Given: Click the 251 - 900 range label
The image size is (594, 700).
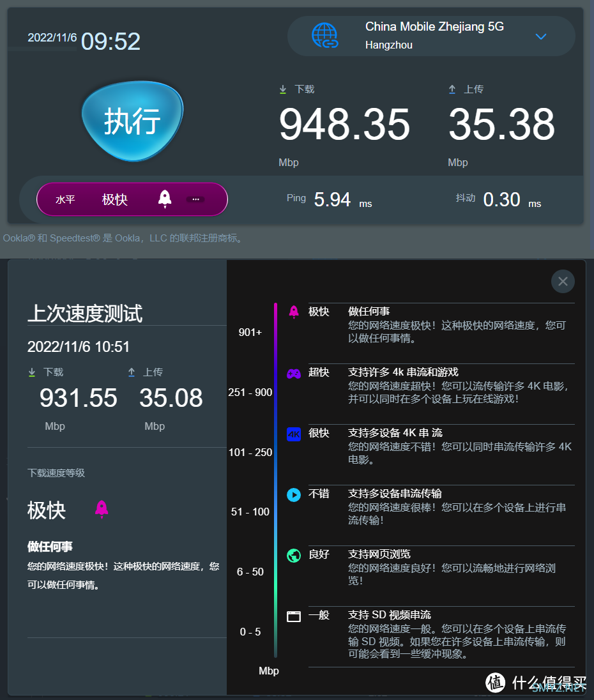Looking at the screenshot, I should [x=250, y=392].
